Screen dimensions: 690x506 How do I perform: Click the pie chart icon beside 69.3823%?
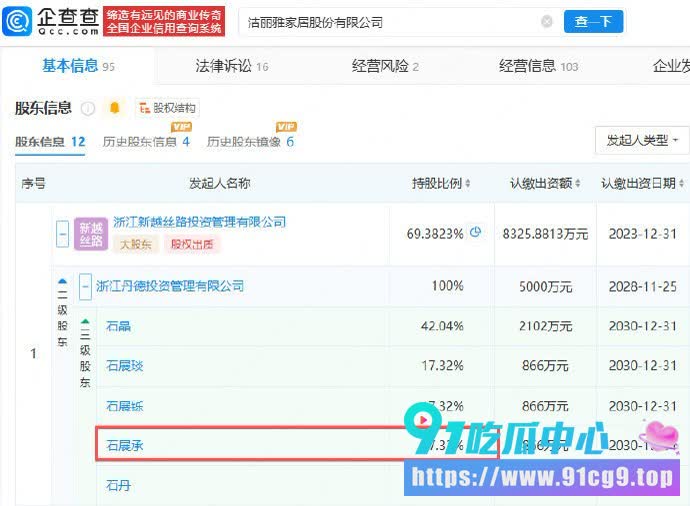475,232
